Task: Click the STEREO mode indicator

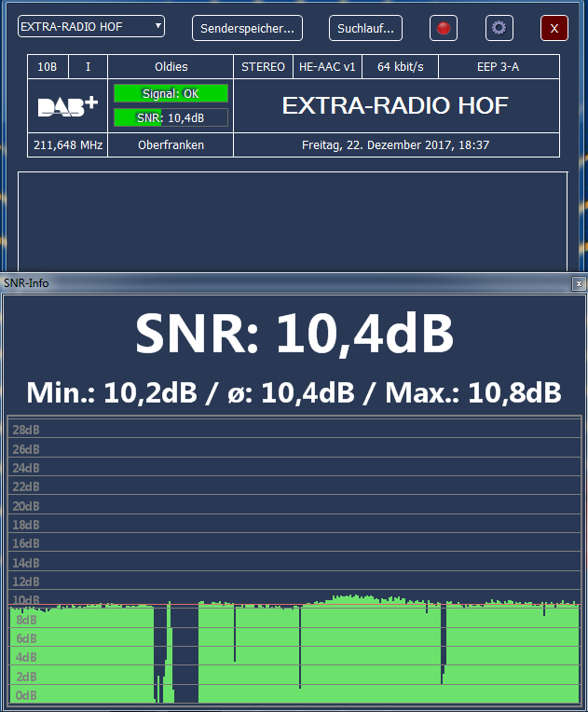Action: (x=263, y=67)
